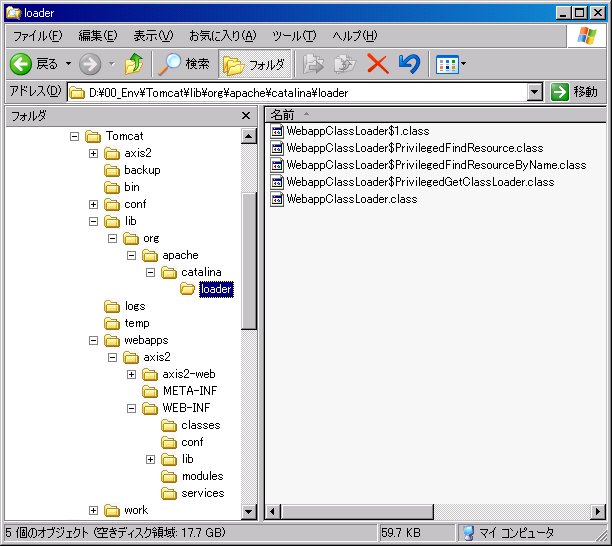Collapse the org tree node
The width and height of the screenshot is (612, 546).
112,238
